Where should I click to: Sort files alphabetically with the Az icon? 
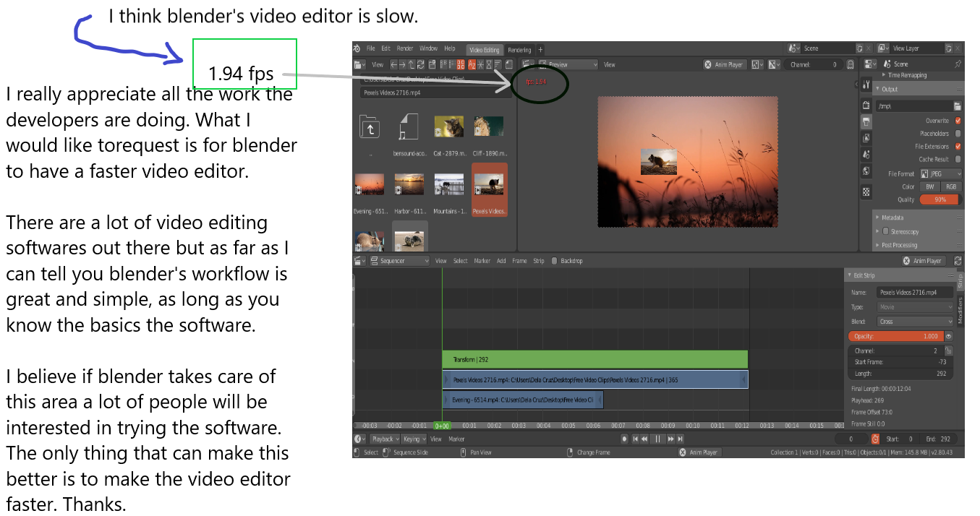click(x=472, y=64)
